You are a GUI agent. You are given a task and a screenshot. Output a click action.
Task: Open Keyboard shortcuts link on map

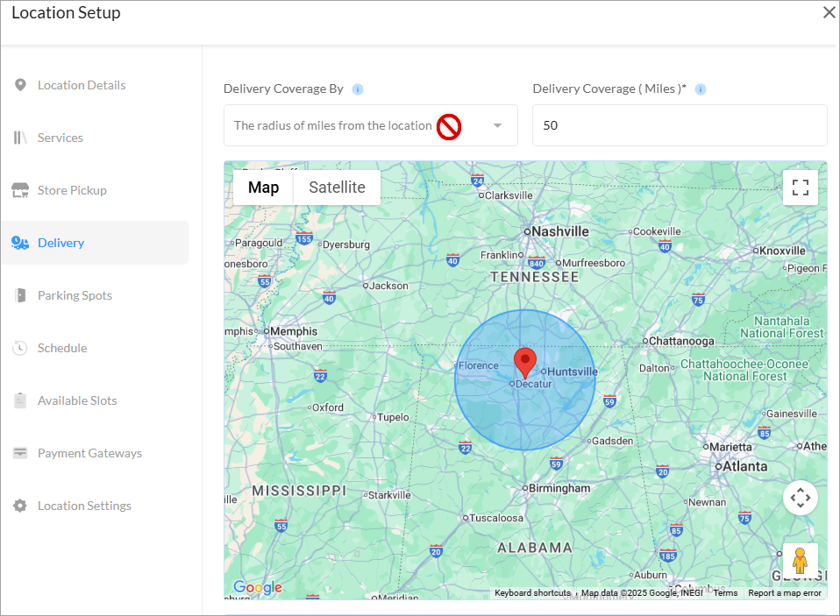point(532,593)
